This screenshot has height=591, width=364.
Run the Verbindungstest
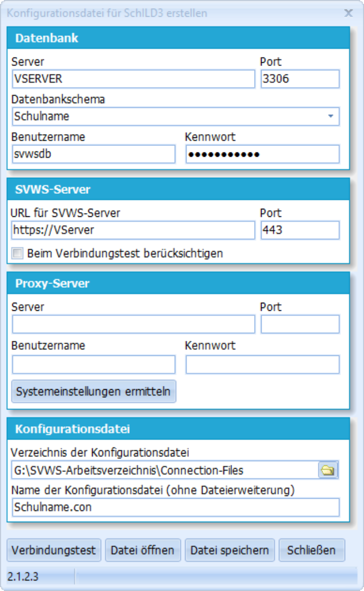coord(54,550)
